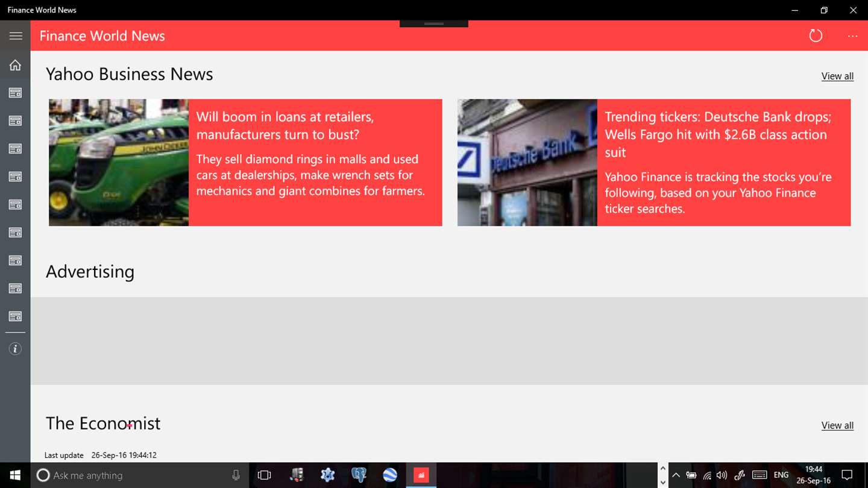Viewport: 868px width, 488px height.
Task: View all The Economist articles
Action: point(837,425)
